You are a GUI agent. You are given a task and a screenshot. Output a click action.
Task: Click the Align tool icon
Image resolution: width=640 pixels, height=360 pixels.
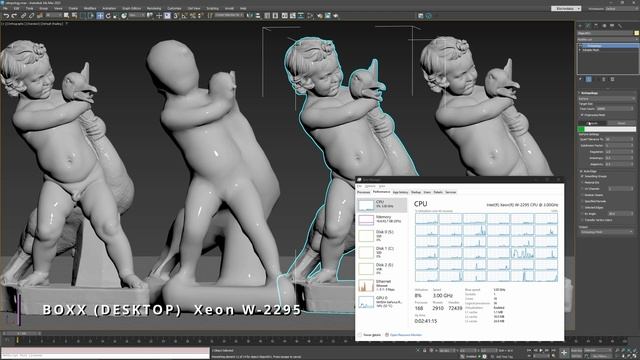click(x=258, y=16)
